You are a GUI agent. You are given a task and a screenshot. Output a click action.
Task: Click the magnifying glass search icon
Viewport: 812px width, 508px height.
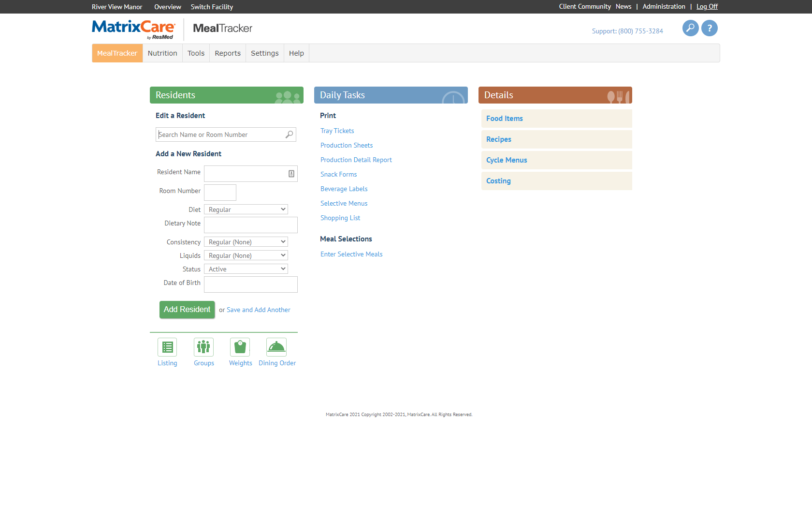click(x=690, y=28)
